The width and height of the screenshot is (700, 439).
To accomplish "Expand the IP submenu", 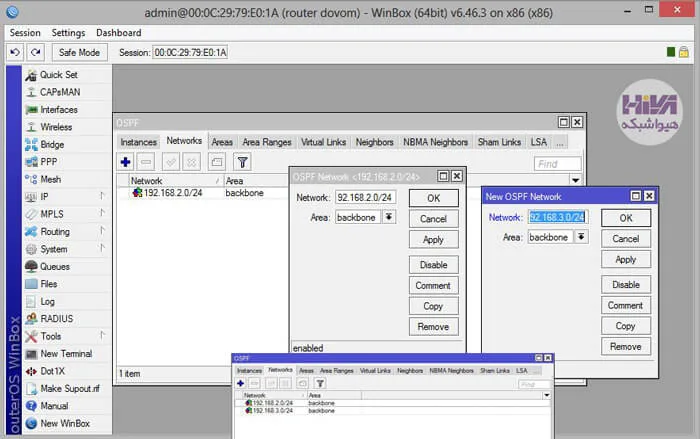I will [67, 197].
